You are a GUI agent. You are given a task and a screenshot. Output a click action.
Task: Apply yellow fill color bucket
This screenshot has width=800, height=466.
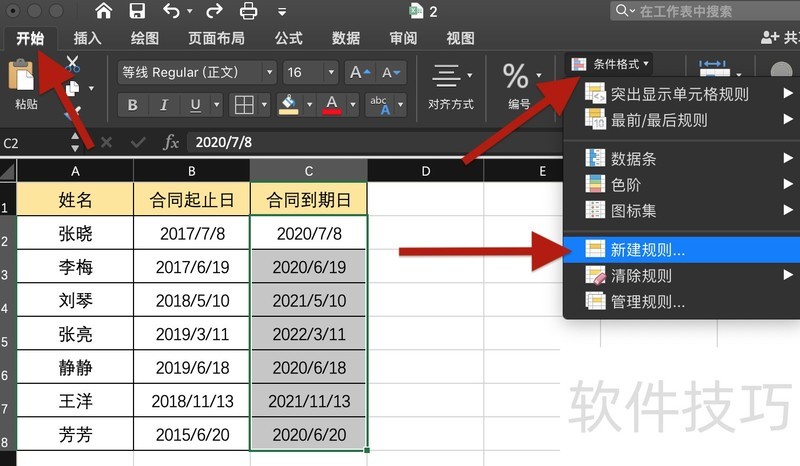pyautogui.click(x=289, y=105)
